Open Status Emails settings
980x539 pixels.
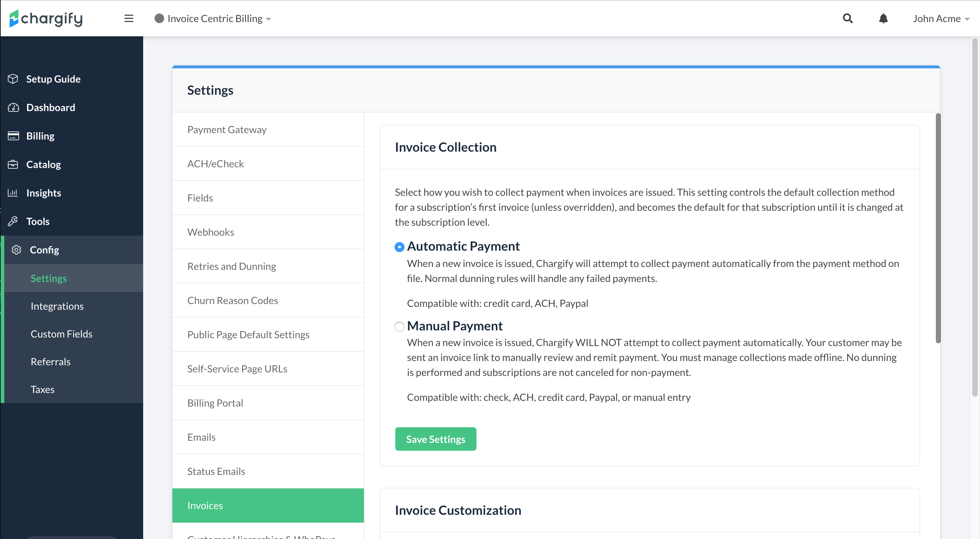(268, 471)
